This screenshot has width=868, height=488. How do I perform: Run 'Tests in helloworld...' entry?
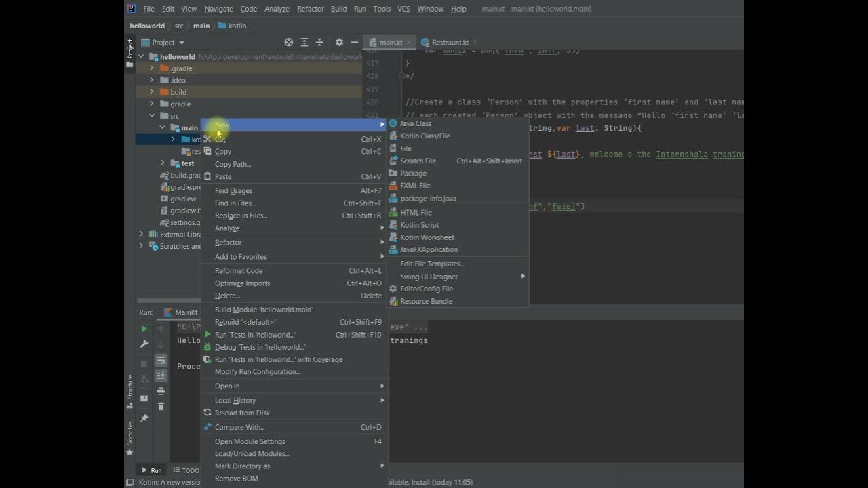click(294, 335)
